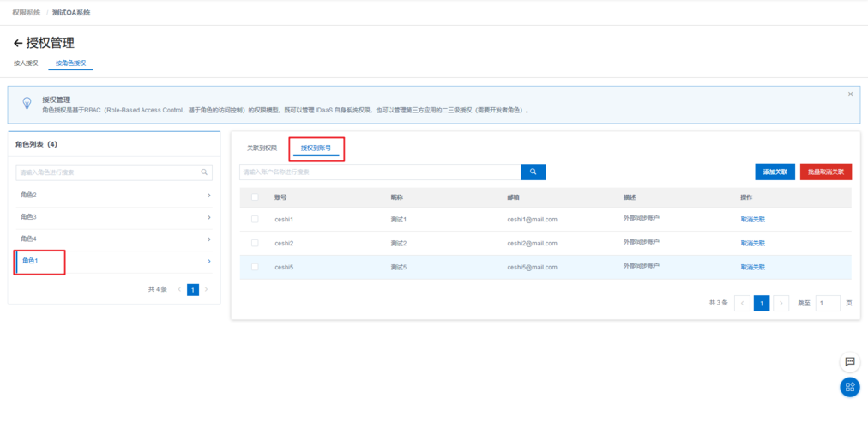Click the ceshi1@mail.com email cell
This screenshot has width=868, height=429.
tap(532, 219)
